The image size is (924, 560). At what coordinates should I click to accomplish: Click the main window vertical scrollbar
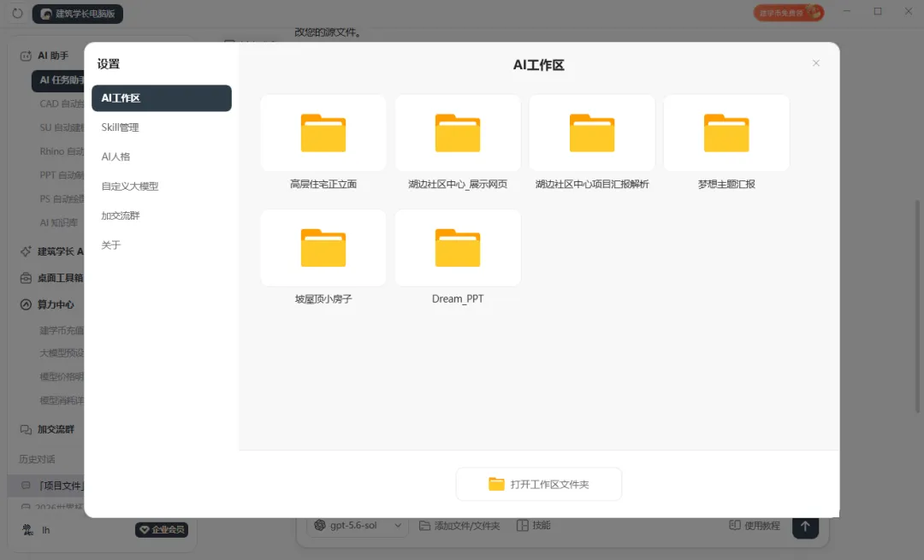coord(917,306)
